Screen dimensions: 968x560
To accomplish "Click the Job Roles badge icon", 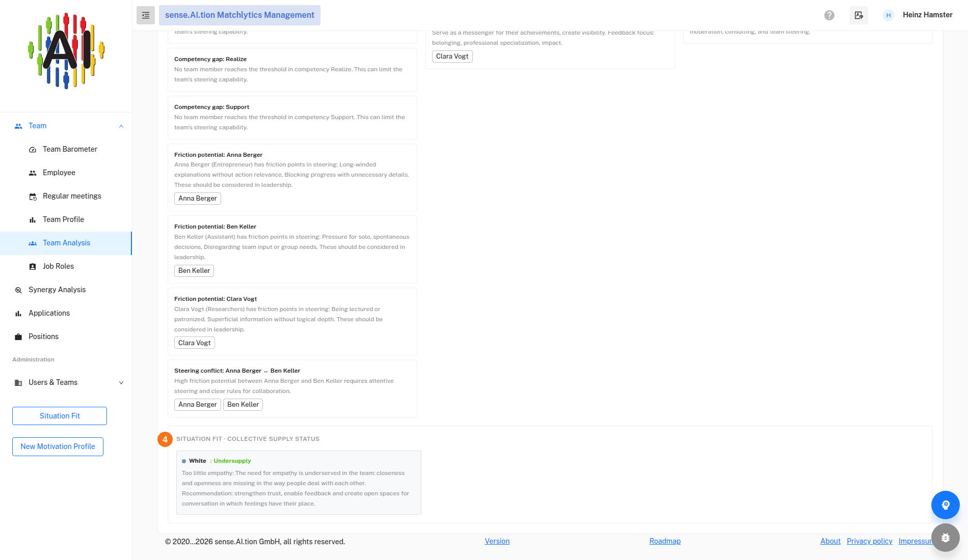I will point(33,267).
